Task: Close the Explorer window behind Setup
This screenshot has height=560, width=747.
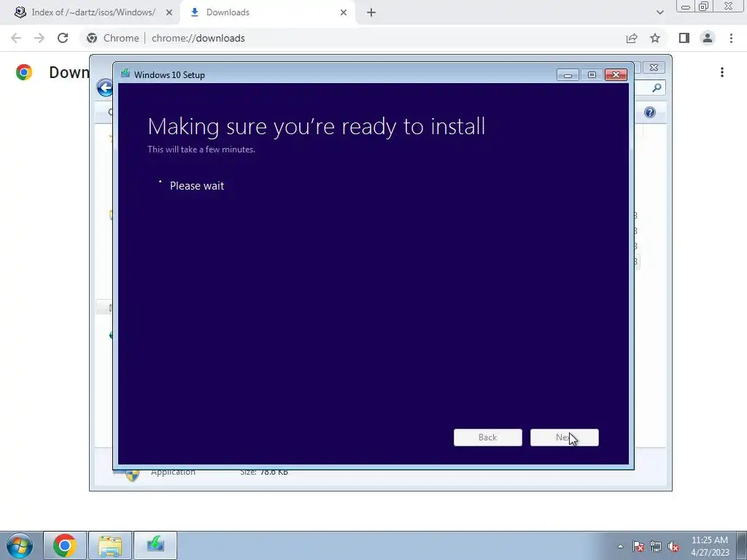Action: coord(654,68)
